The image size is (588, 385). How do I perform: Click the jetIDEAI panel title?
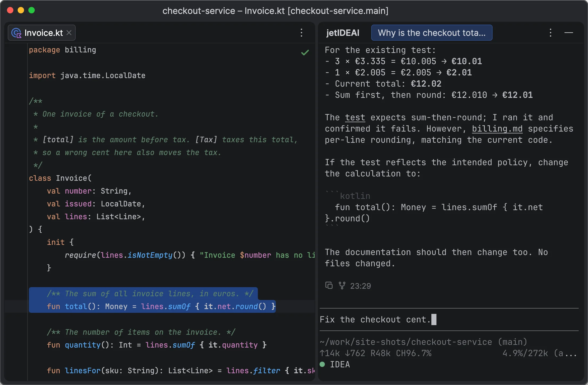point(343,33)
